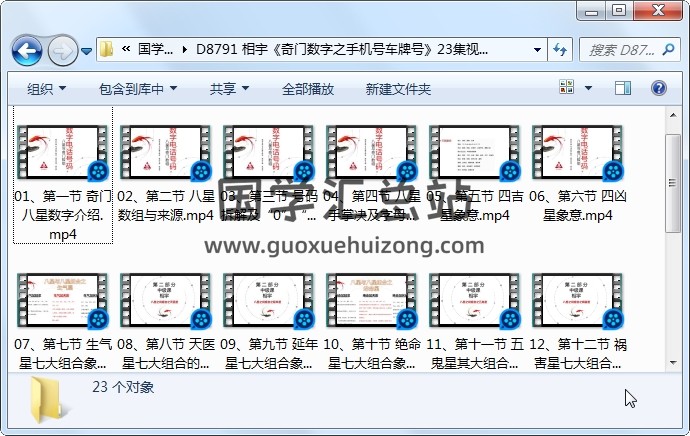Click the Back navigation arrow
The height and width of the screenshot is (436, 690).
tap(26, 49)
